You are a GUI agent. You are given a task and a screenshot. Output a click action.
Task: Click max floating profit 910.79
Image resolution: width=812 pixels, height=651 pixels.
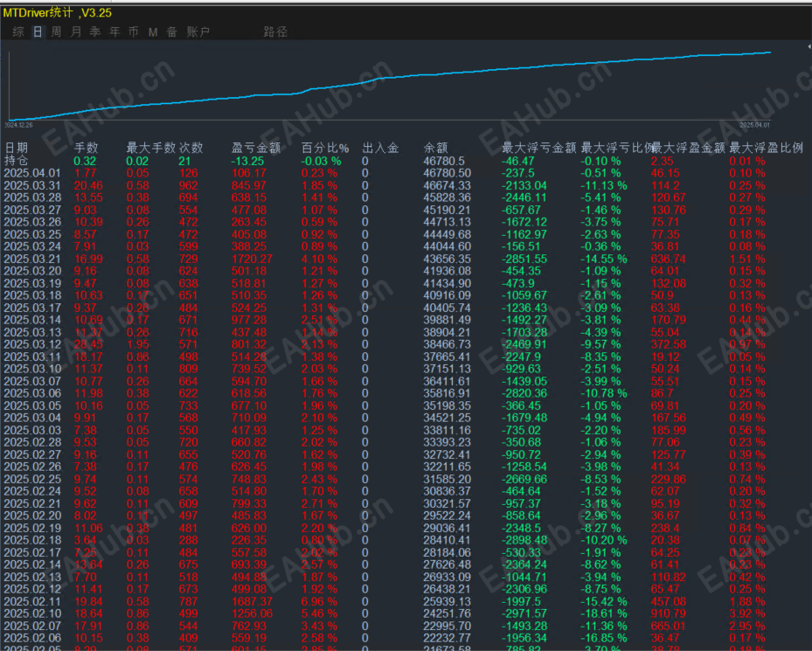pos(669,613)
